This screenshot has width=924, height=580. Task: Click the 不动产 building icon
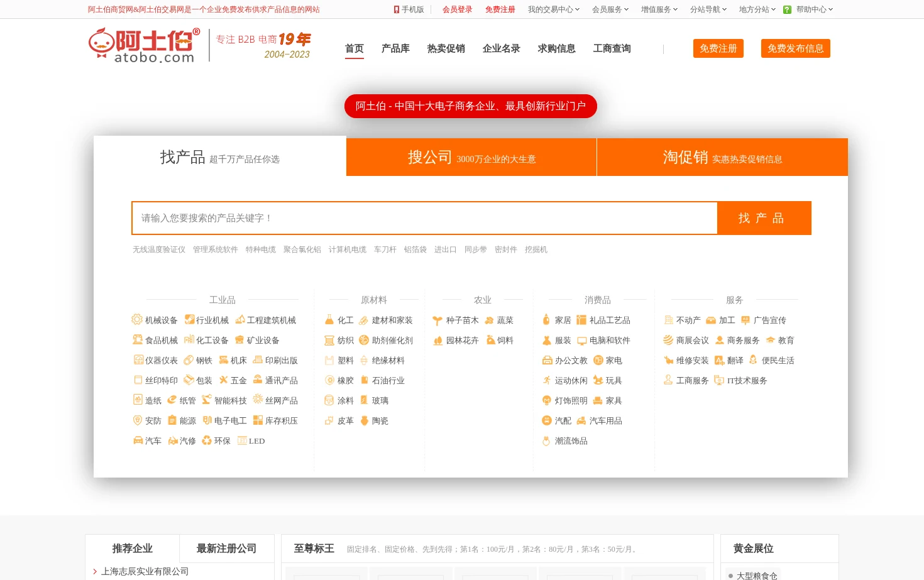(x=668, y=320)
